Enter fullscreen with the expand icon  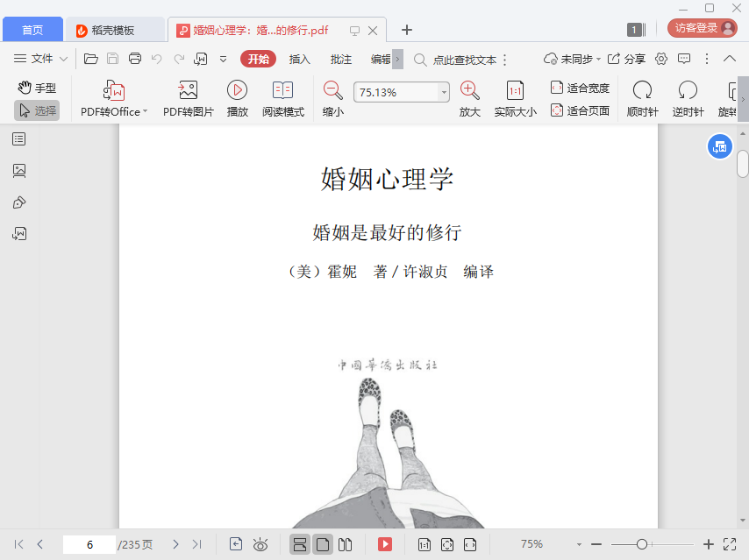point(730,544)
